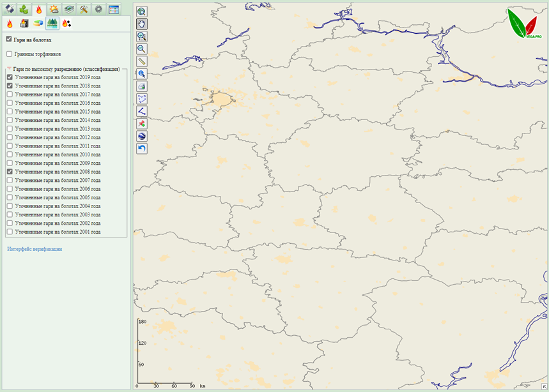Click the blue globe Earth icon

(142, 136)
